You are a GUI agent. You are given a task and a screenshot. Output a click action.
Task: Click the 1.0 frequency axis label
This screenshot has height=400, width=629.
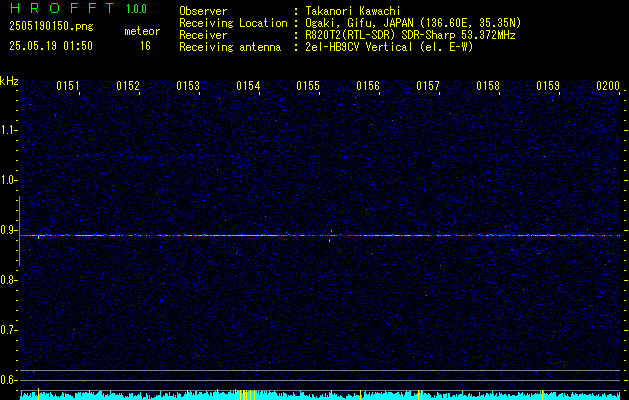[7, 180]
